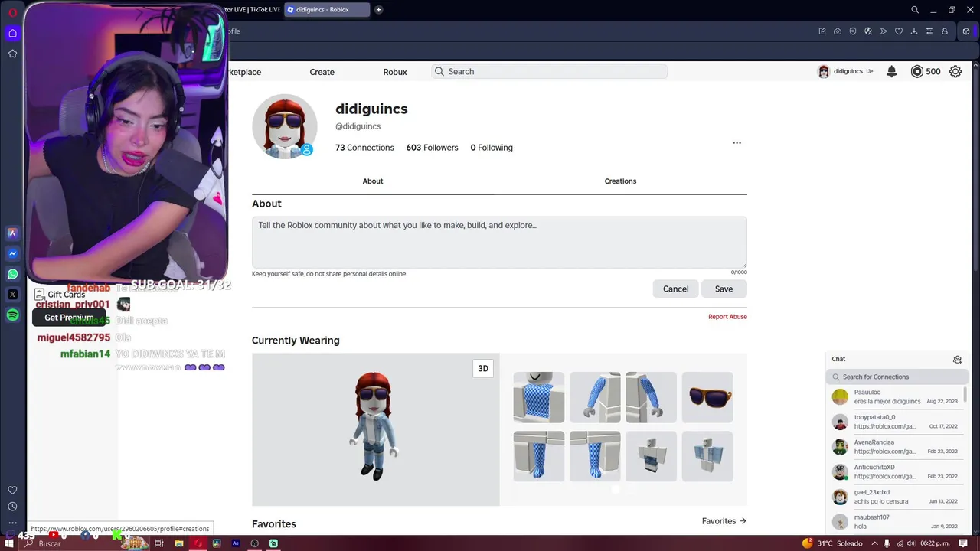Viewport: 980px width, 551px height.
Task: Open Aria AI in Opera sidebar
Action: (x=12, y=233)
